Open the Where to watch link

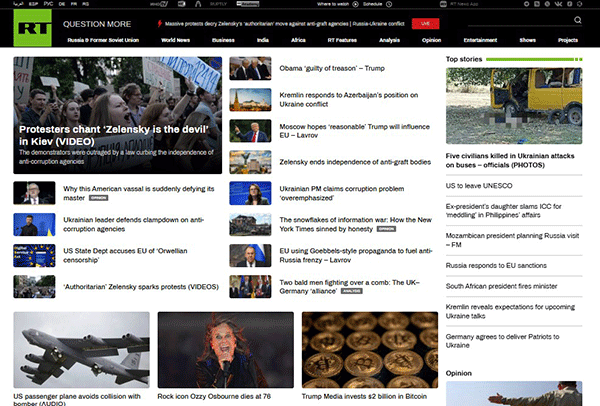pyautogui.click(x=333, y=4)
